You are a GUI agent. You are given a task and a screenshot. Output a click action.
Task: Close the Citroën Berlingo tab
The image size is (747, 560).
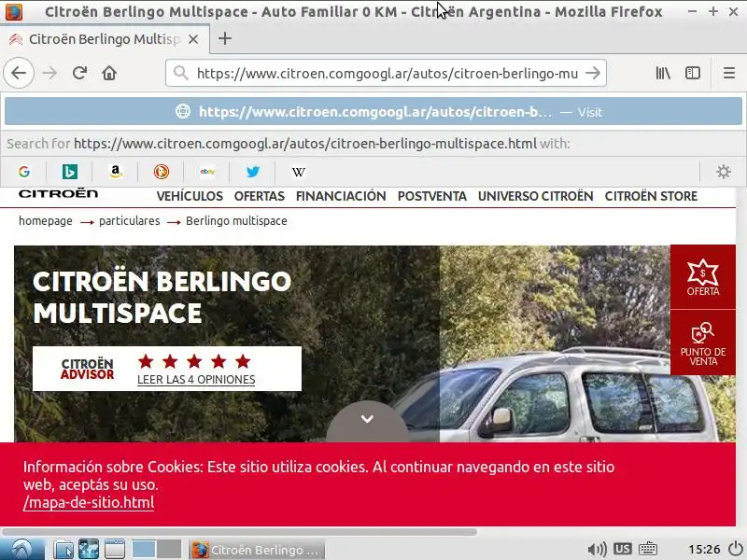pos(193,39)
